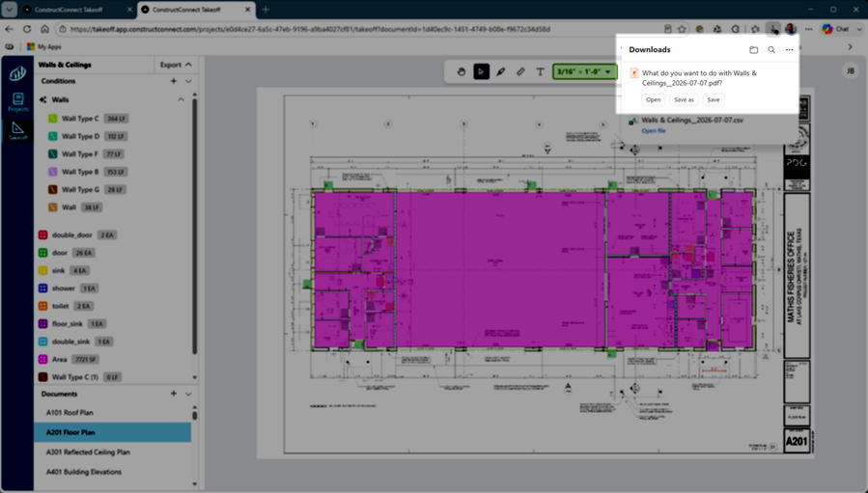Click the sink count icon
This screenshot has width=868, height=493.
tap(42, 270)
